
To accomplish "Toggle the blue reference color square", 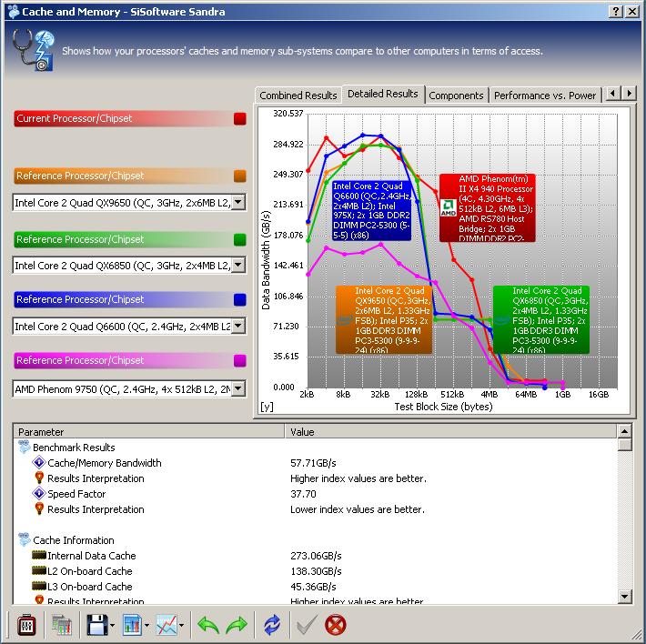I will [240, 299].
